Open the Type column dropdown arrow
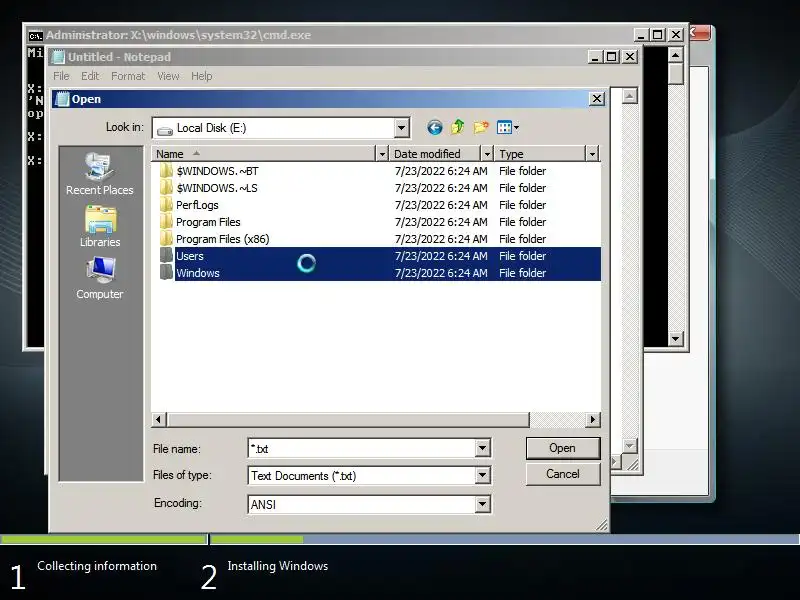 click(x=592, y=154)
